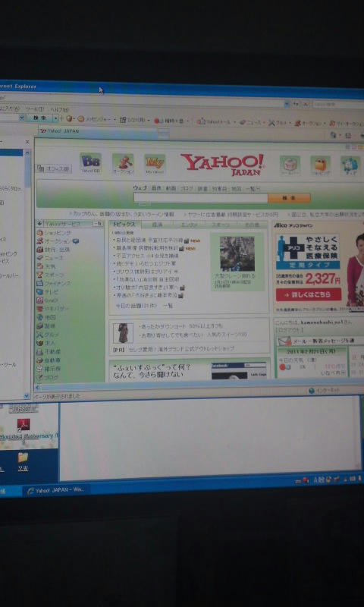Image resolution: width=364 pixels, height=607 pixels.
Task: Open the Adobe PDF shortcut on the desktop
Action: [x=24, y=425]
